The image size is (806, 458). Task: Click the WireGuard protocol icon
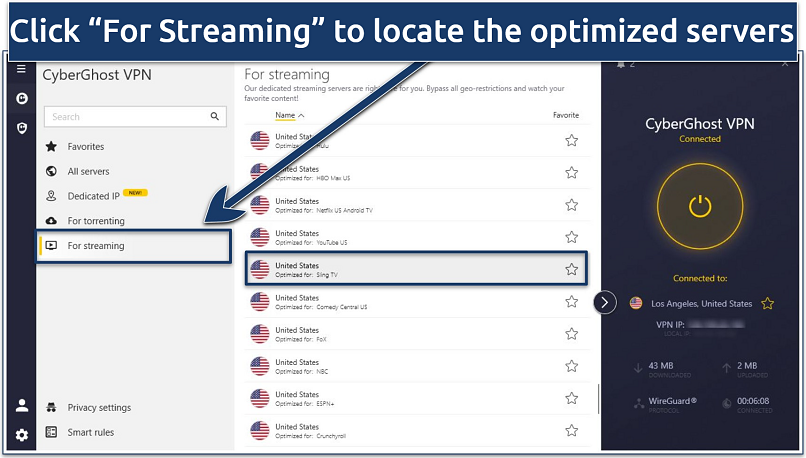(638, 403)
